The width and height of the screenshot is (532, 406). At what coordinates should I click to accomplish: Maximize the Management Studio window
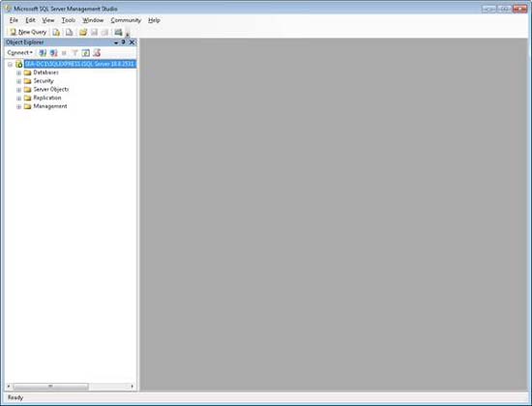click(x=504, y=9)
